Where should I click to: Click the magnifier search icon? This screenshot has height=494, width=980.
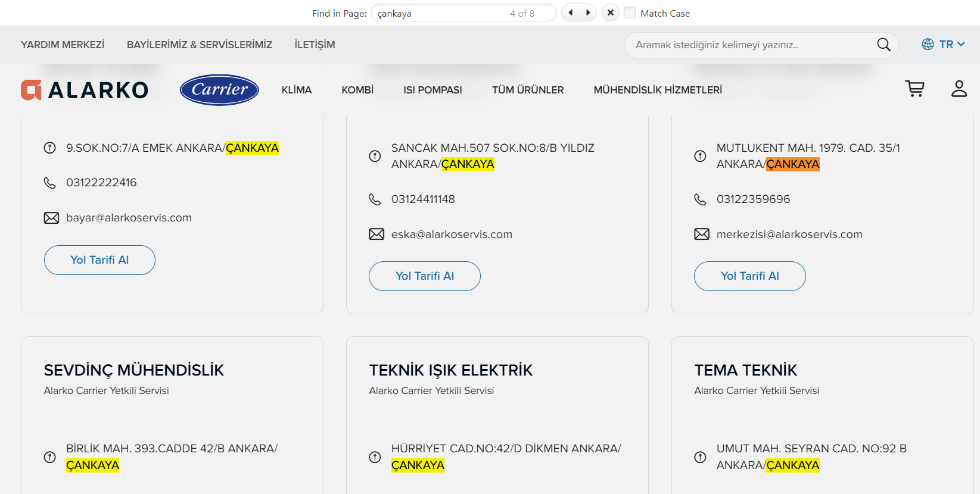pos(884,45)
